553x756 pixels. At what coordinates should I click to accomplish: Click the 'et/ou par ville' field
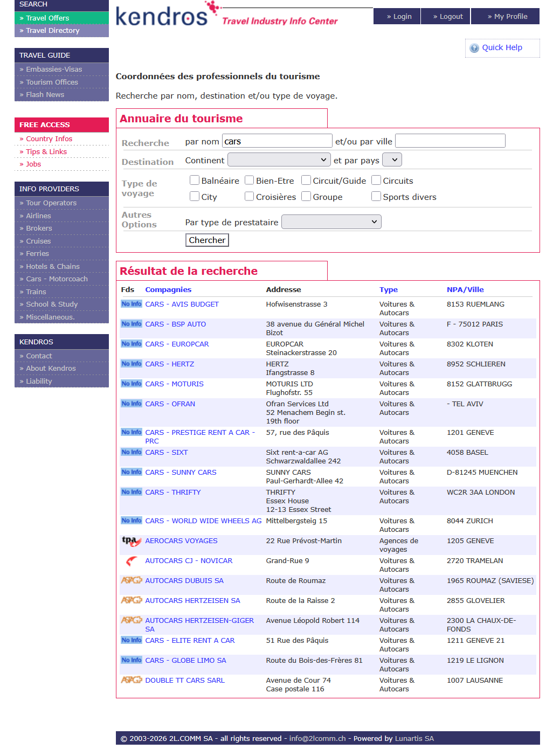(450, 141)
